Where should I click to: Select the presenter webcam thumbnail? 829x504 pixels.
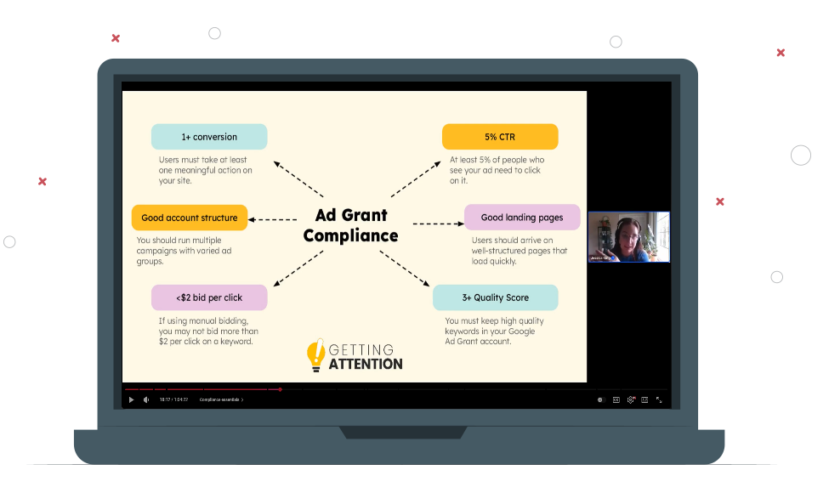[x=628, y=237]
